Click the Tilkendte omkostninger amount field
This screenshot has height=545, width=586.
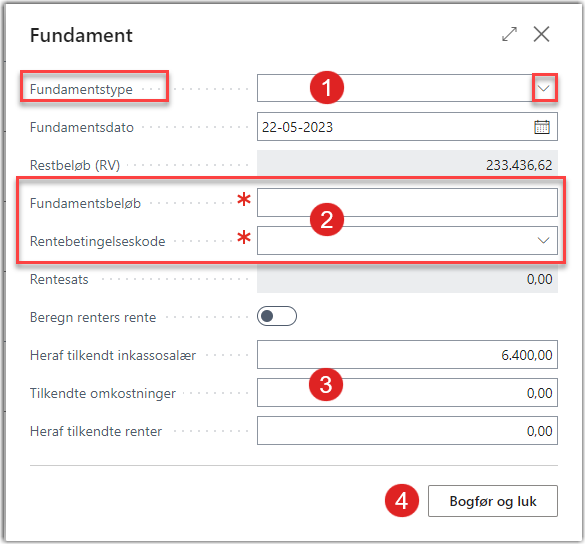tap(407, 392)
